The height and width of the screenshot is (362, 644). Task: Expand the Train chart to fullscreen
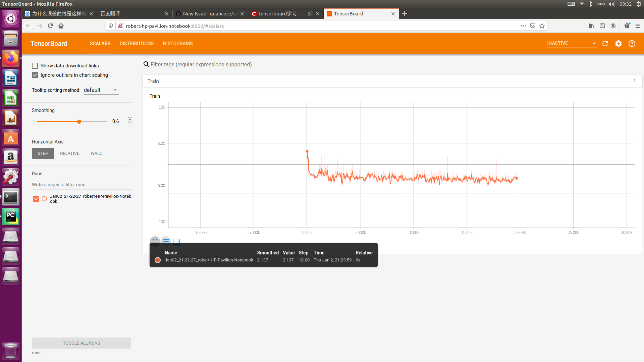[x=155, y=241]
